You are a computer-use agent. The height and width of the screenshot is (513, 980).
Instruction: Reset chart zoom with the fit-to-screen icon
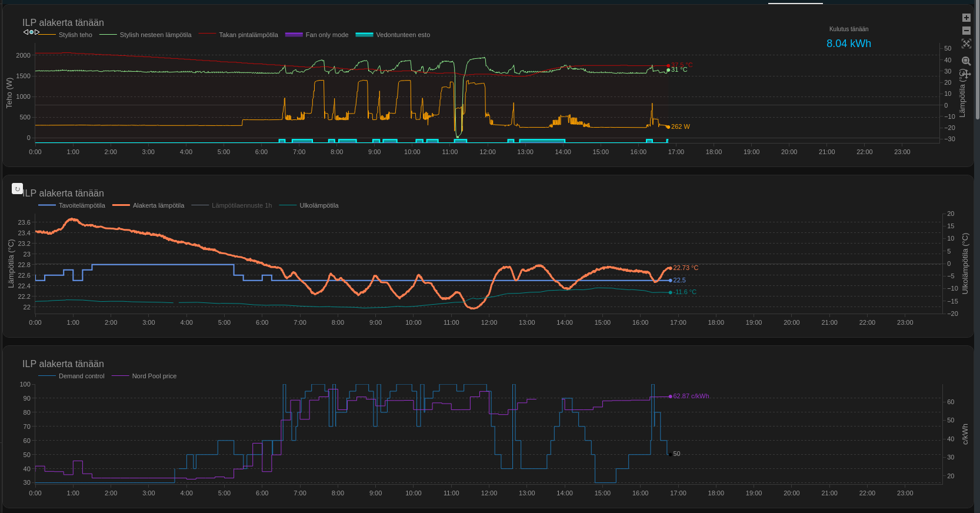966,44
